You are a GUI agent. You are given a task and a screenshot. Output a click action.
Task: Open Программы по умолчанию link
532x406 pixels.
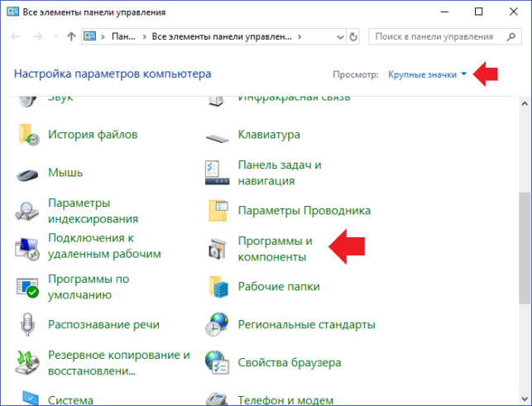point(89,287)
